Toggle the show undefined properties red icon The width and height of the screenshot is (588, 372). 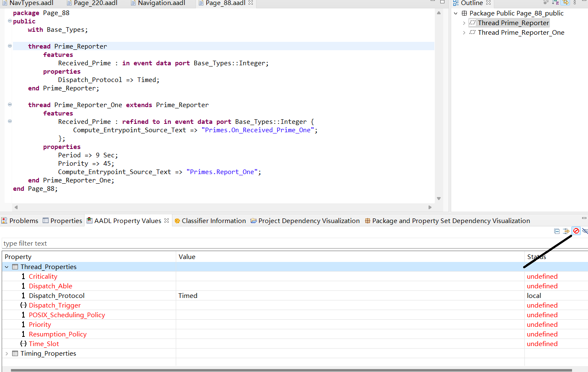point(576,231)
